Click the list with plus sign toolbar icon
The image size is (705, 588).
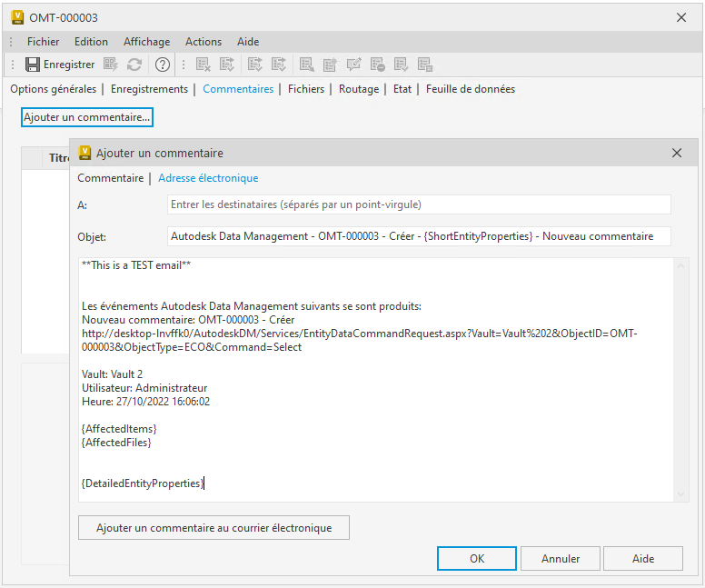click(330, 65)
